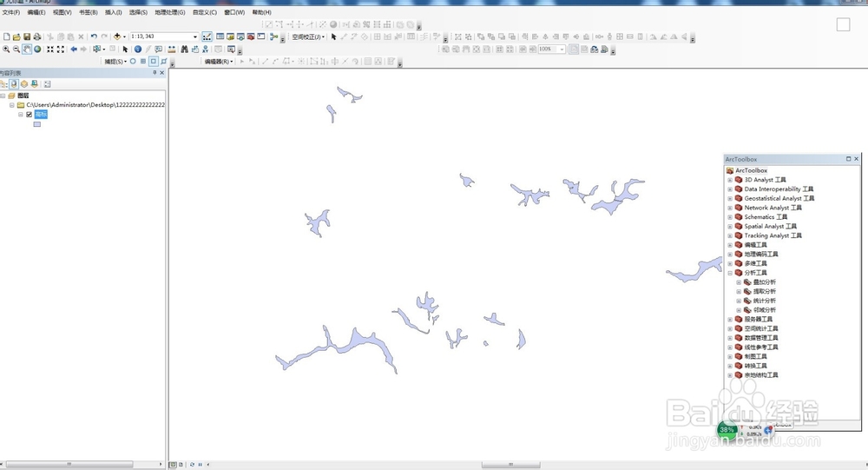Click the Undo arrow icon
Image resolution: width=868 pixels, height=470 pixels.
click(x=94, y=36)
